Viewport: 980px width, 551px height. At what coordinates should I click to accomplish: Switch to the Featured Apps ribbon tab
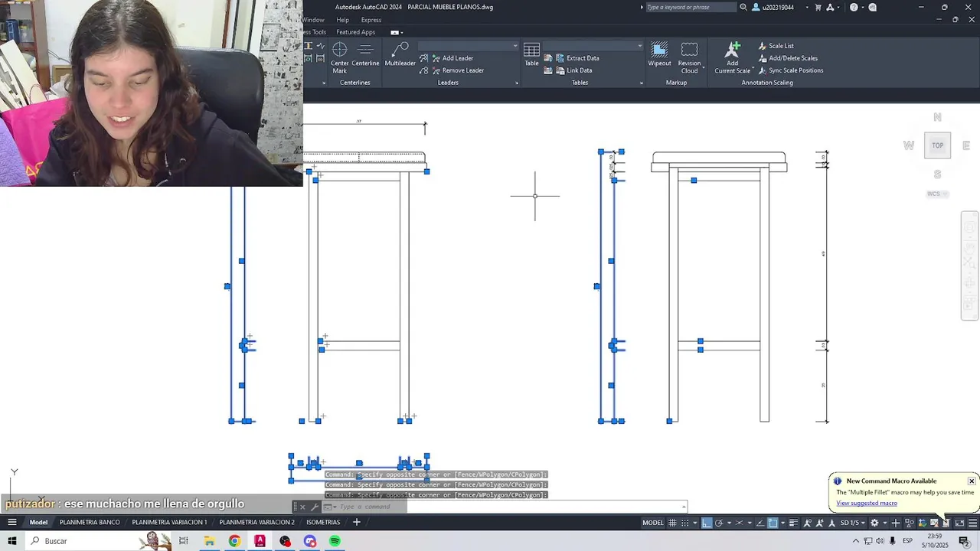pyautogui.click(x=355, y=32)
